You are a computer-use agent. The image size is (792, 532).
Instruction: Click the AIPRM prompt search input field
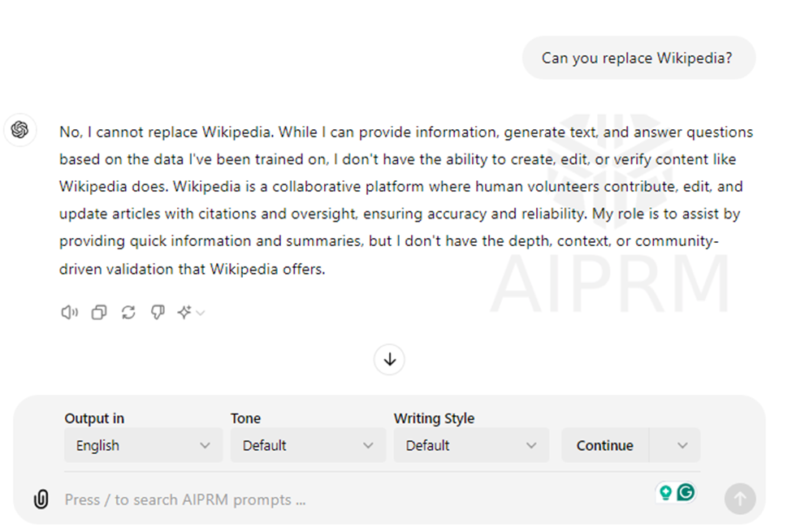point(353,500)
